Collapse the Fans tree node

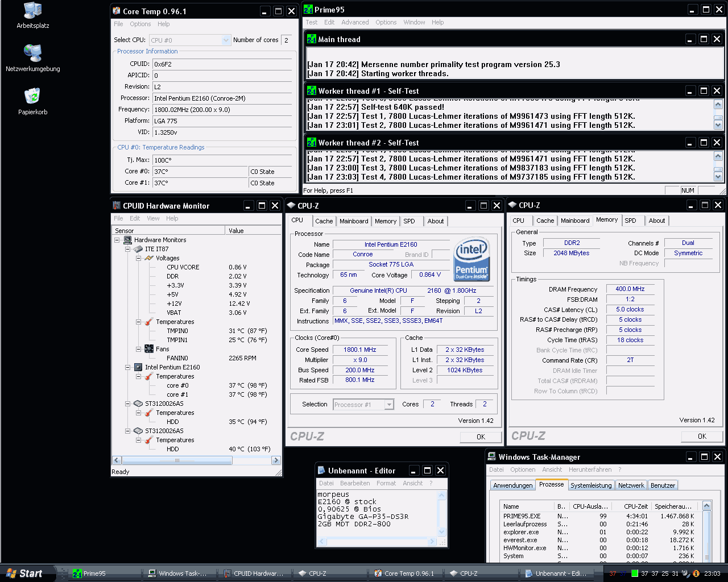point(139,349)
